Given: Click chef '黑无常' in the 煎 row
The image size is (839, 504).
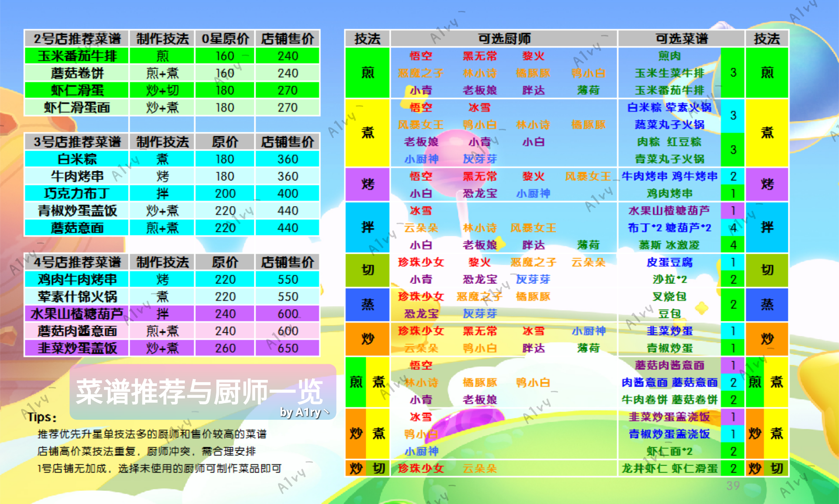Looking at the screenshot, I should tap(480, 56).
